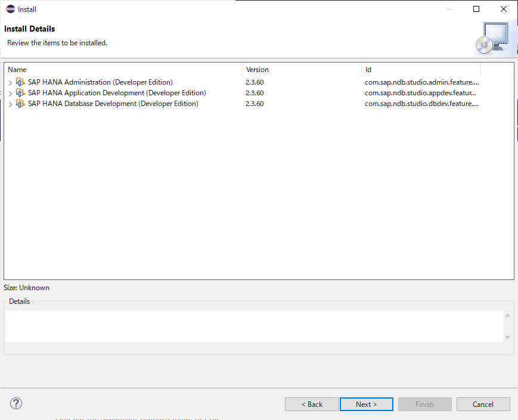
Task: Expand SAP HANA Database Development tree row
Action: tap(10, 104)
